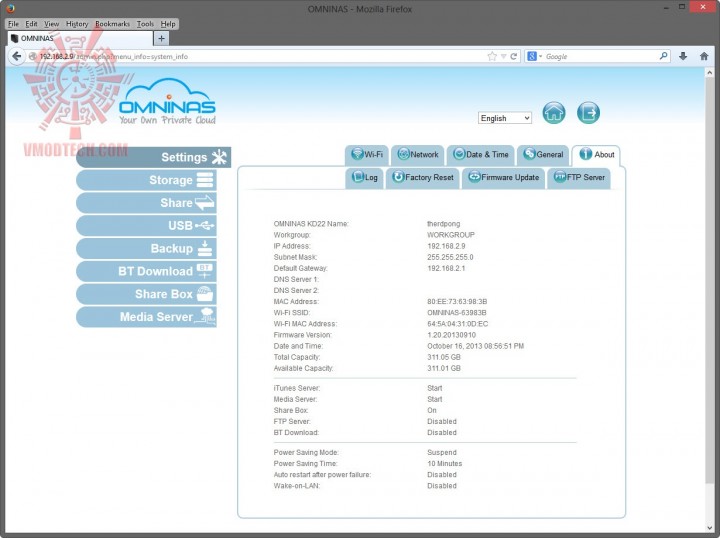Click the Firefox home icon
The image size is (720, 538).
click(x=704, y=56)
